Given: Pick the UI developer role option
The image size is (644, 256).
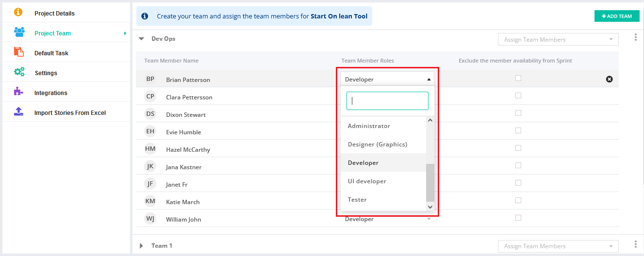Looking at the screenshot, I should 383,181.
